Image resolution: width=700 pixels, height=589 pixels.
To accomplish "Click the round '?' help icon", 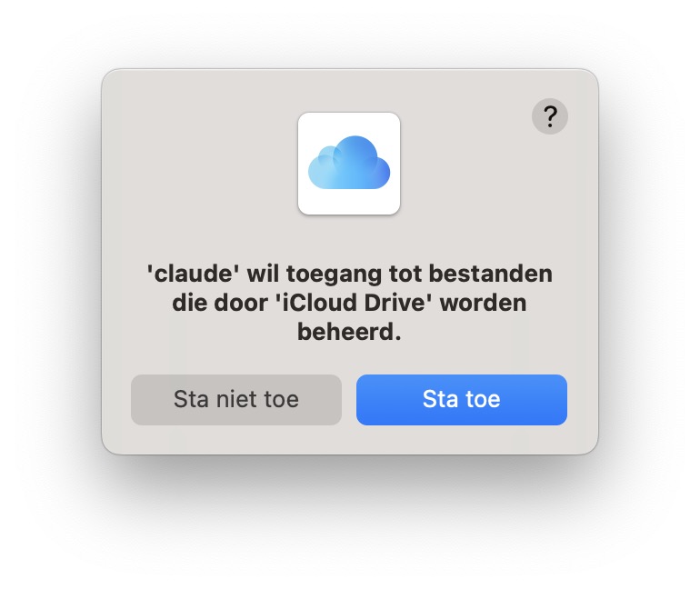I will pyautogui.click(x=550, y=116).
